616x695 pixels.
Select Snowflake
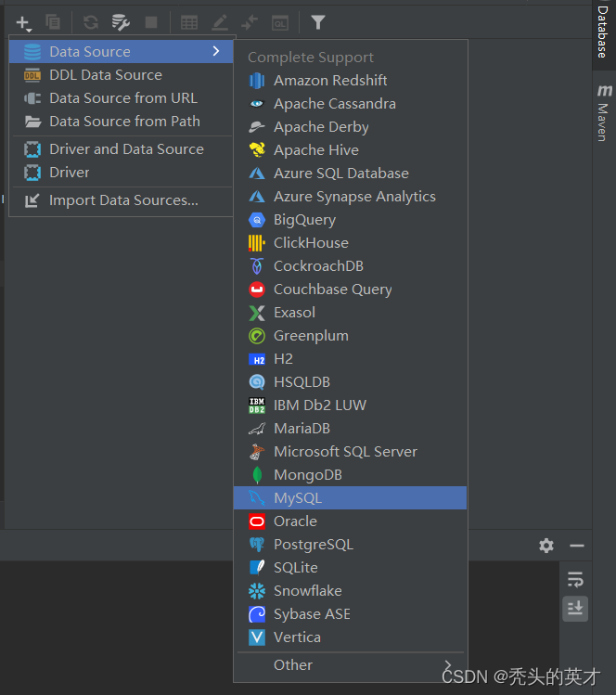pos(350,591)
